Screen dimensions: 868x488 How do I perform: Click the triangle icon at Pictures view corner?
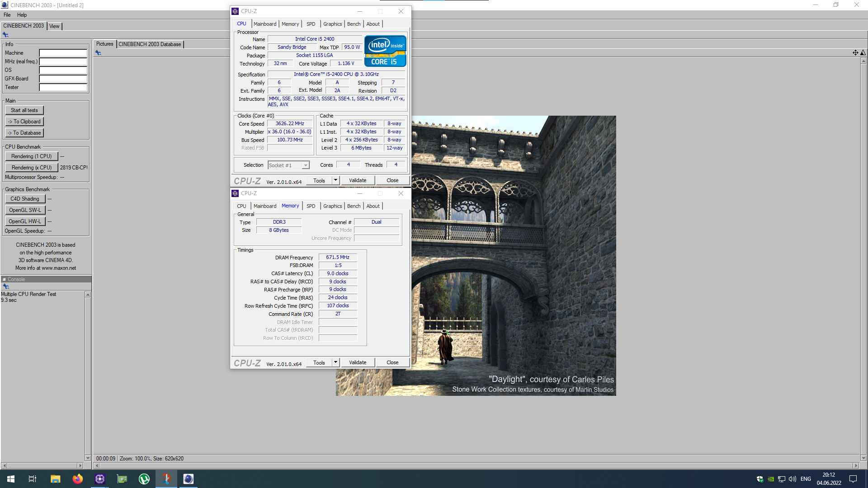(863, 53)
